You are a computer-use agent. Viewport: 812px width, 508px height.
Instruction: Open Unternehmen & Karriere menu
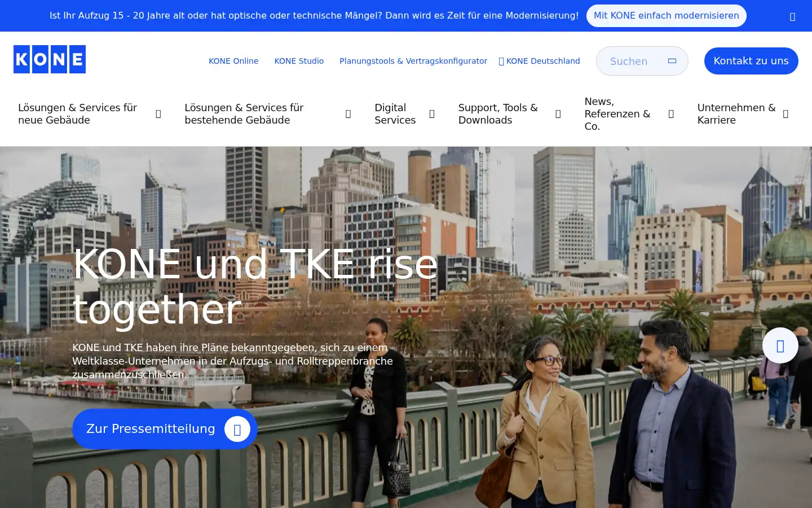736,114
